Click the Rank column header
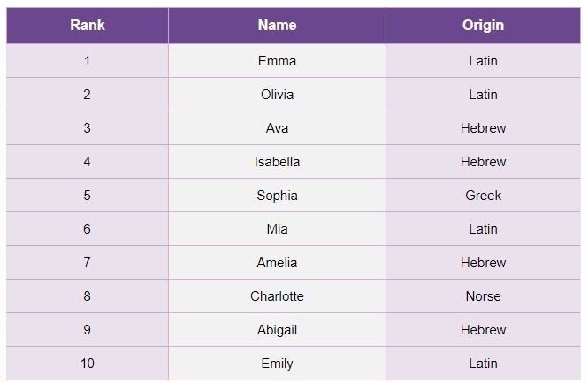 pos(87,26)
